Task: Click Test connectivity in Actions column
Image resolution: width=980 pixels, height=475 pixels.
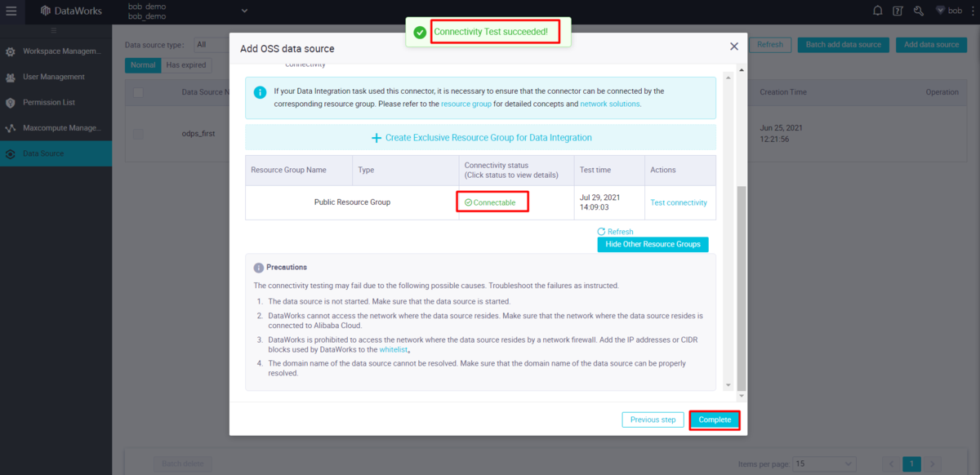Action: [679, 202]
